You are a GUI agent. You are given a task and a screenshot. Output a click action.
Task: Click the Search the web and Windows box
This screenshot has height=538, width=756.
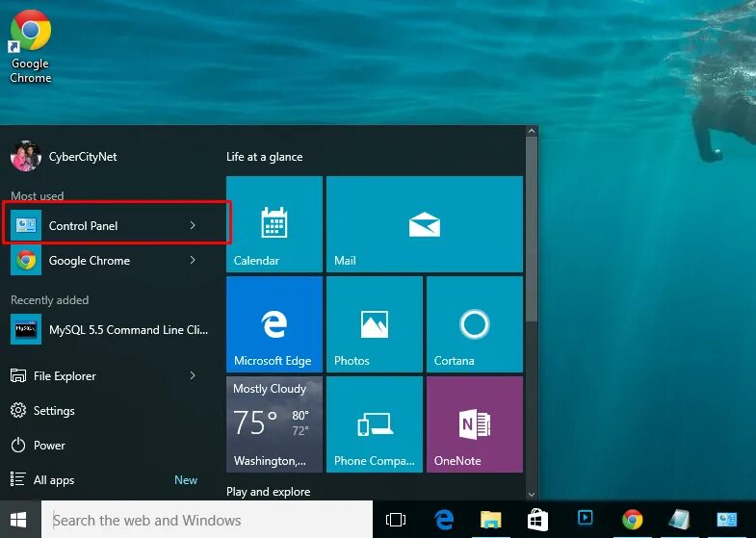[207, 520]
